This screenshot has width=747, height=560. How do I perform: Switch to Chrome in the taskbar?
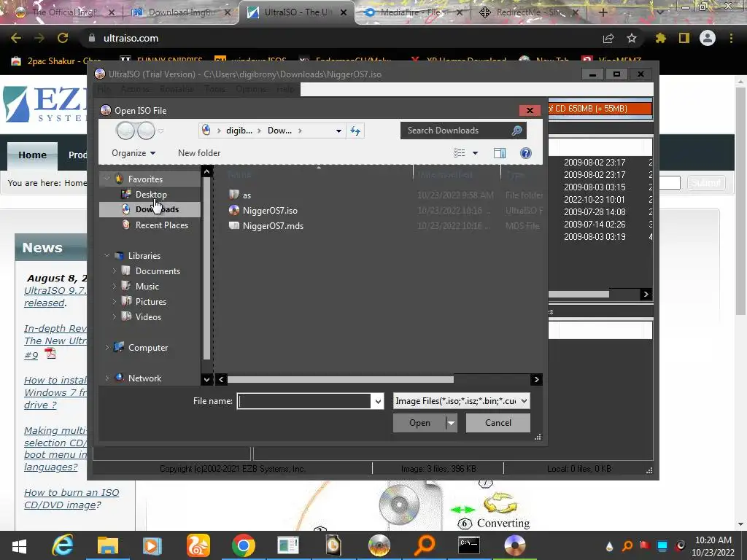(244, 545)
